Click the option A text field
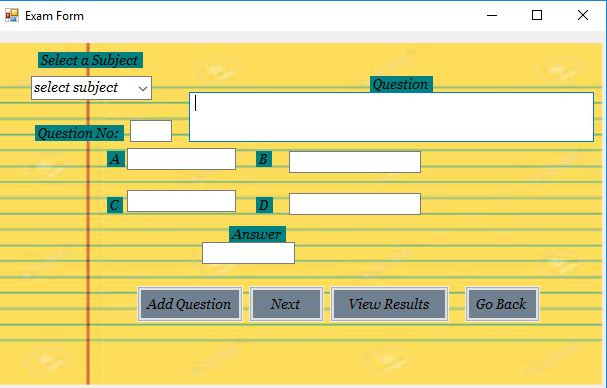The image size is (607, 388). coord(182,159)
